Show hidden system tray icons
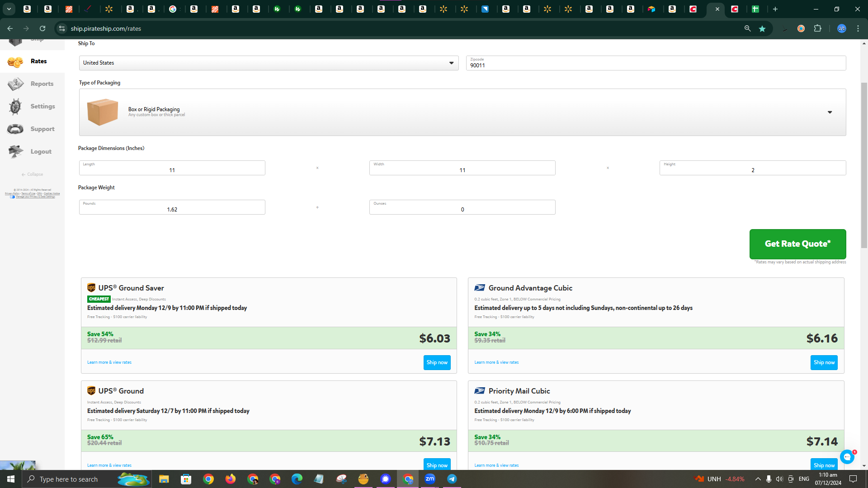868x488 pixels. pyautogui.click(x=758, y=479)
